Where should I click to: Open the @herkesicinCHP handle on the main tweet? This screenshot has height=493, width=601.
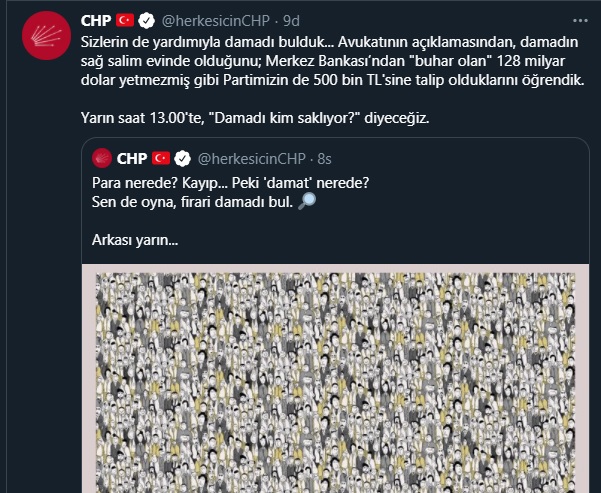coord(216,21)
